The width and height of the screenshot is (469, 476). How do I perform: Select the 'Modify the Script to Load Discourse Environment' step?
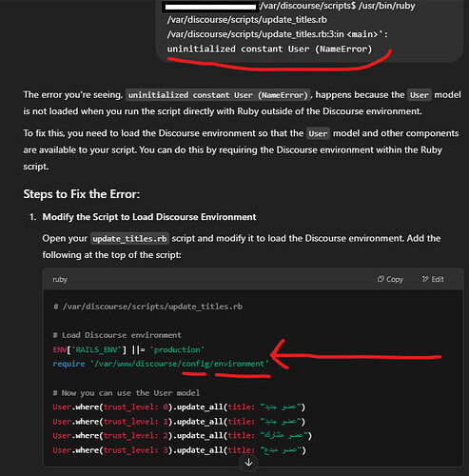[x=149, y=217]
